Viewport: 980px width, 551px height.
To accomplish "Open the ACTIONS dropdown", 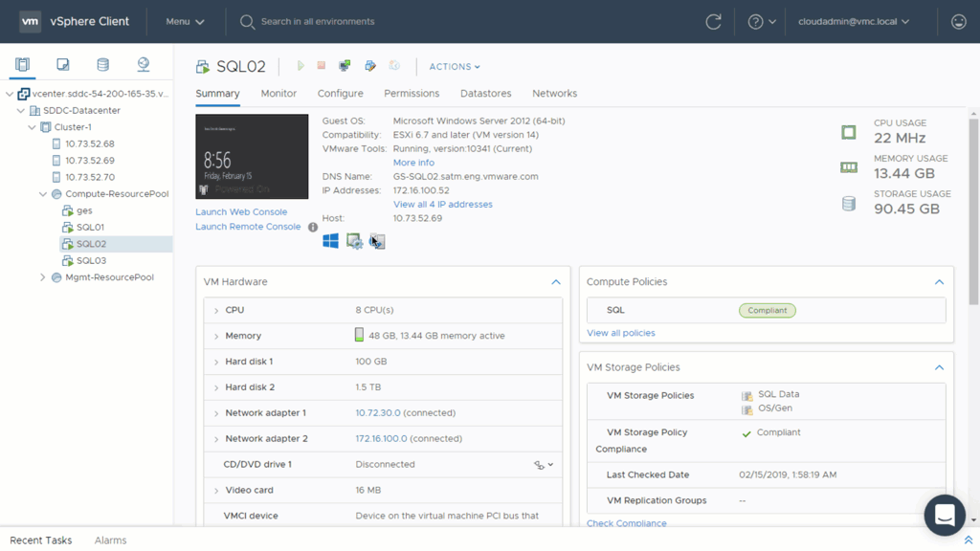I will [455, 66].
